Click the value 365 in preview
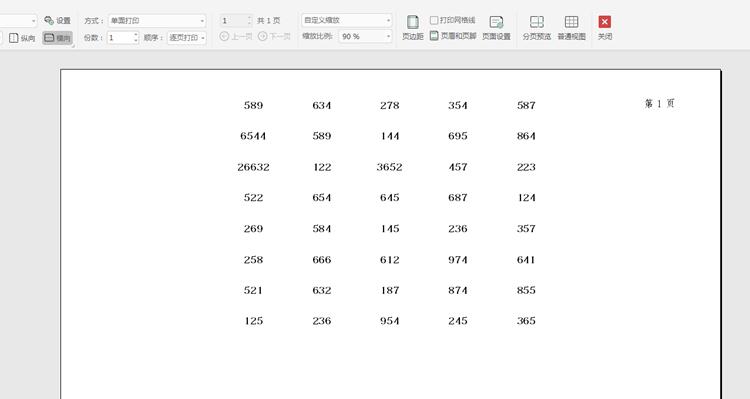 526,321
